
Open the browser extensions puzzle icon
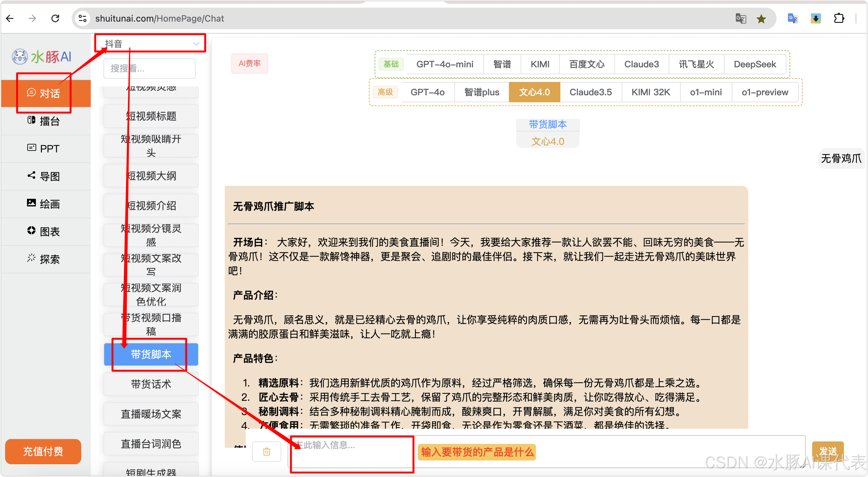pos(839,18)
